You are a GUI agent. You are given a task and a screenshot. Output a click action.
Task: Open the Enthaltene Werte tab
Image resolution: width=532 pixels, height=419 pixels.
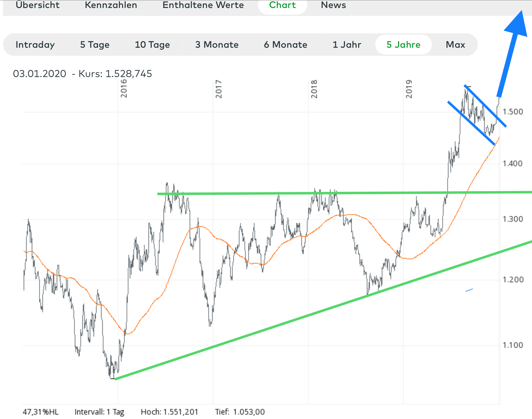click(x=203, y=5)
